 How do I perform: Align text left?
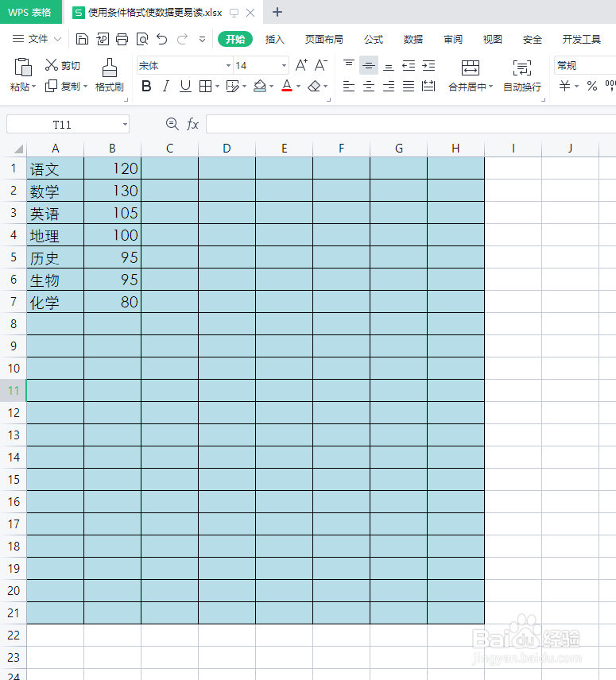[x=349, y=86]
